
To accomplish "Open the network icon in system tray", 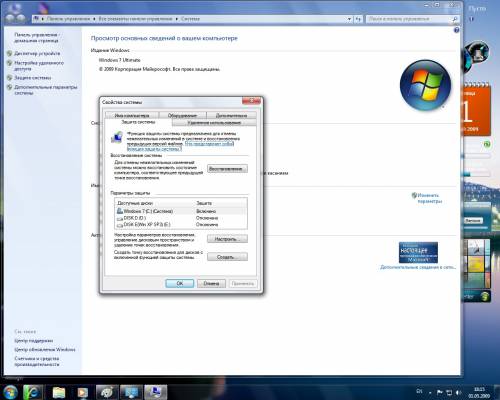I will pos(449,392).
